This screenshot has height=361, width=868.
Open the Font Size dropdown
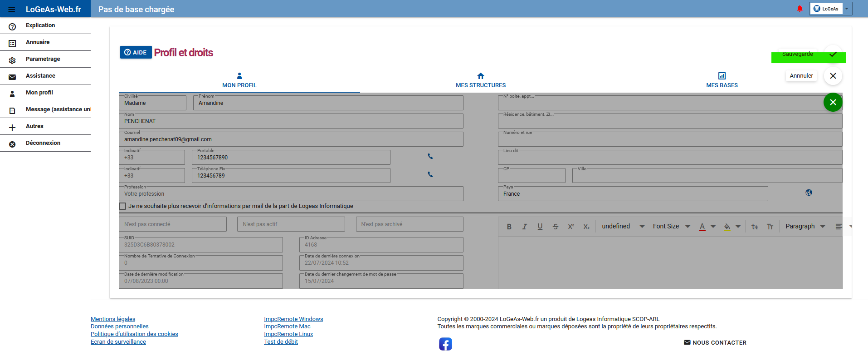[671, 227]
